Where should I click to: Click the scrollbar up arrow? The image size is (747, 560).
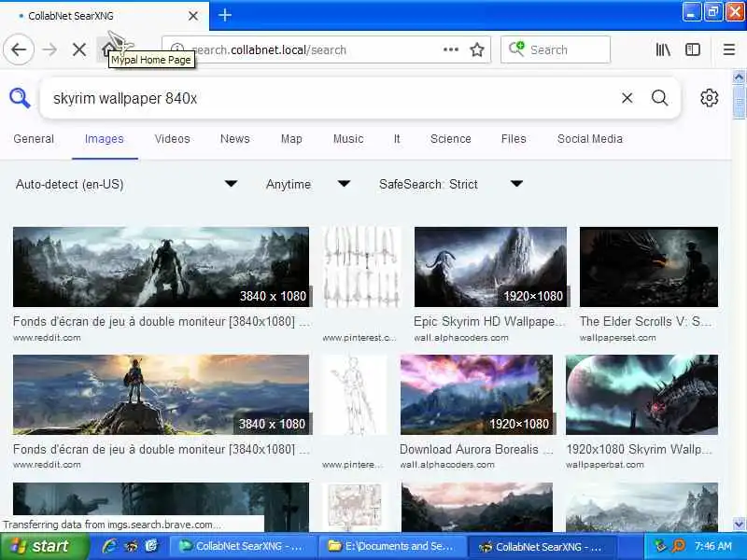point(739,77)
